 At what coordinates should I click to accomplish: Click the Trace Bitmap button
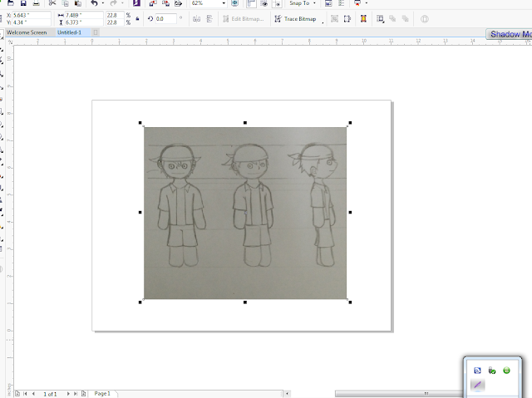click(x=295, y=19)
